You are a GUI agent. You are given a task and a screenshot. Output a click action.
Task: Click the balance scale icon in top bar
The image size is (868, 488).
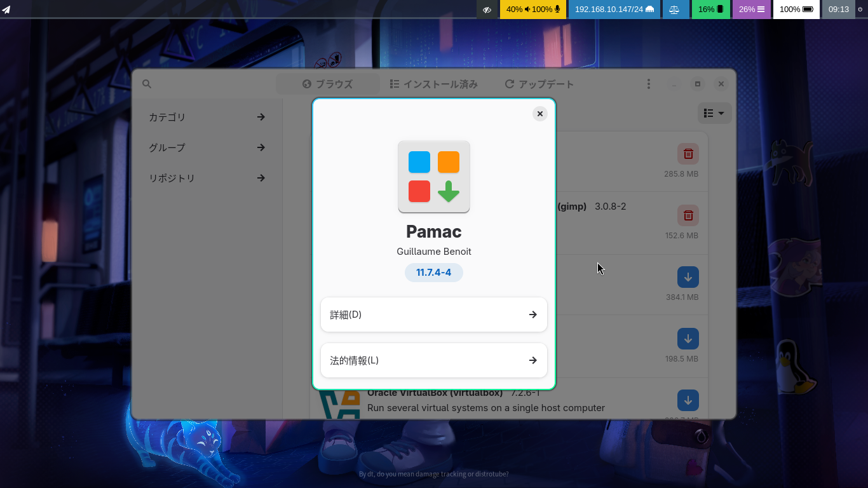674,10
